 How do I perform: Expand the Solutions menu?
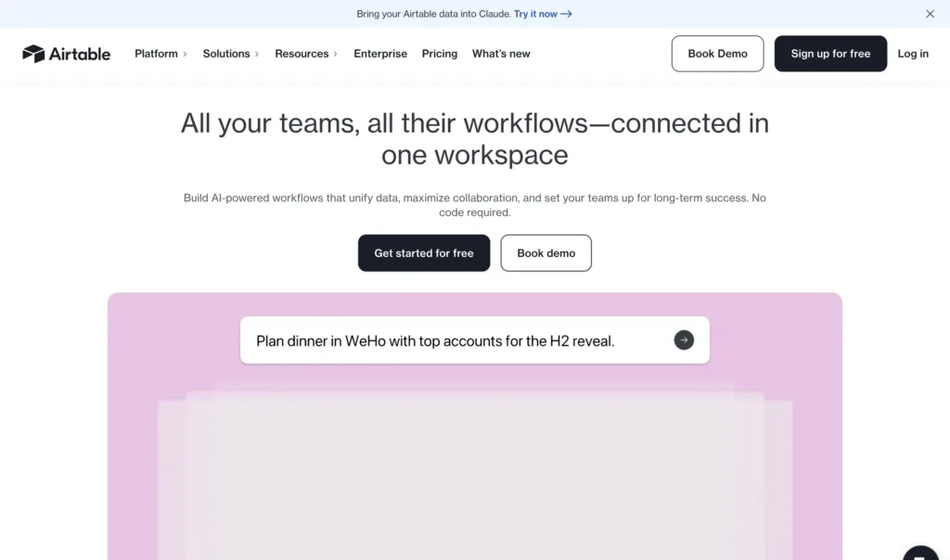(231, 54)
